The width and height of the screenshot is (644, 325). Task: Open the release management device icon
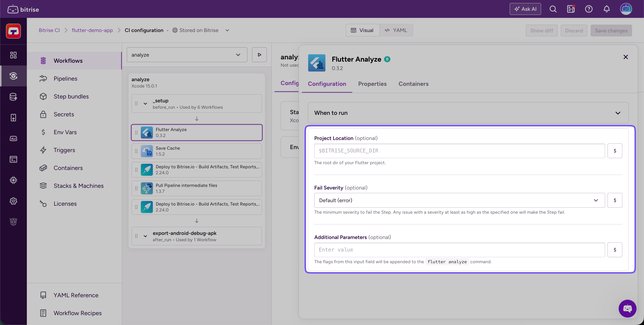coord(13,117)
